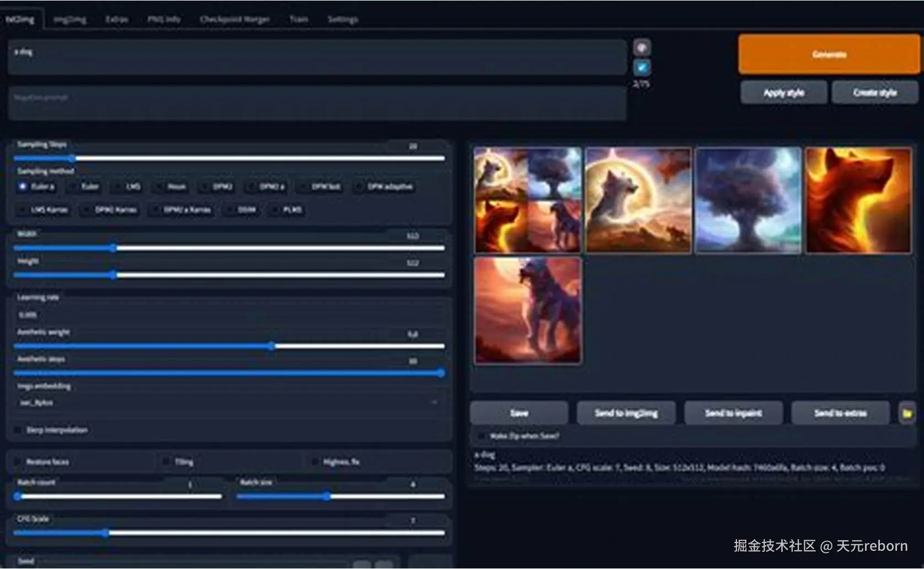The image size is (924, 569).
Task: Click the Width slider track
Action: 229,248
